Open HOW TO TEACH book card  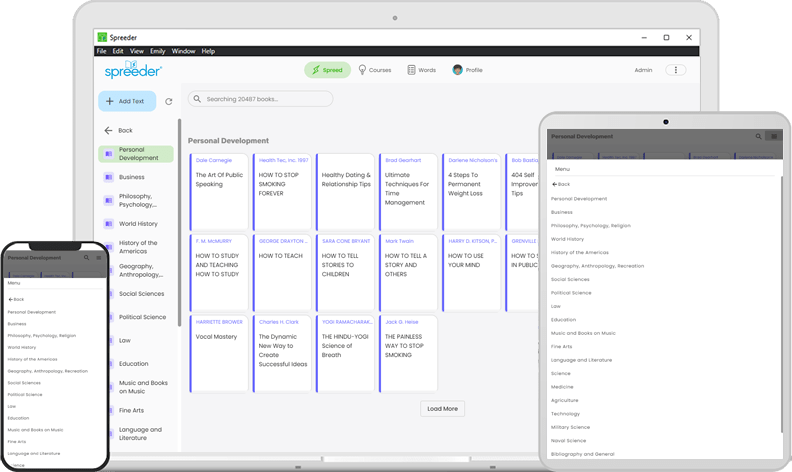[282, 273]
